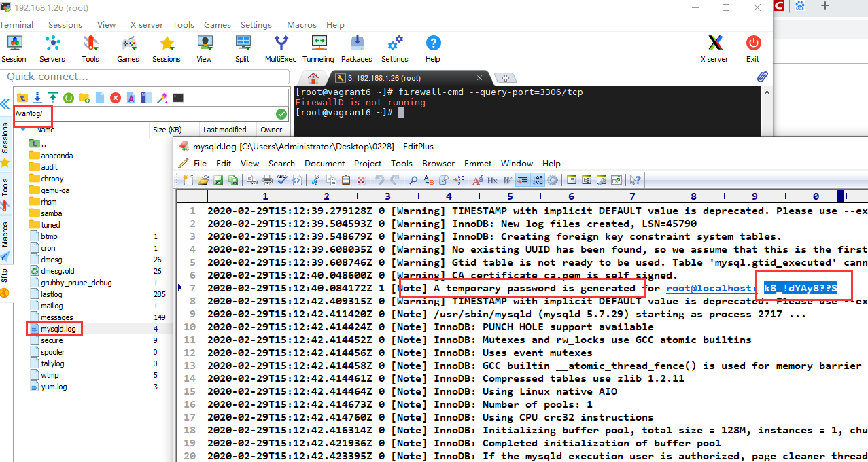Open the Macros menu in MobaXterm
Screen dimensions: 868x462
302,25
